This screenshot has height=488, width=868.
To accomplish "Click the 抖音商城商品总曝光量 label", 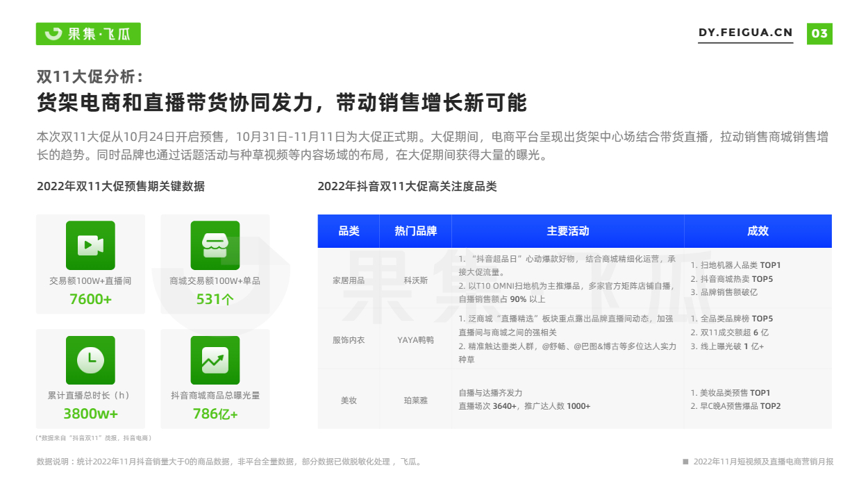I will [x=215, y=396].
